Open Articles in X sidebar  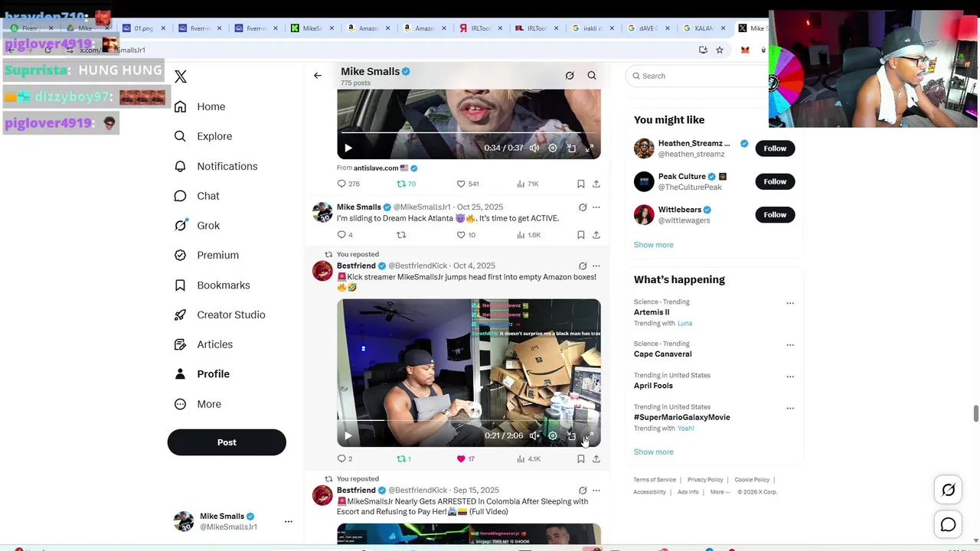click(x=204, y=344)
